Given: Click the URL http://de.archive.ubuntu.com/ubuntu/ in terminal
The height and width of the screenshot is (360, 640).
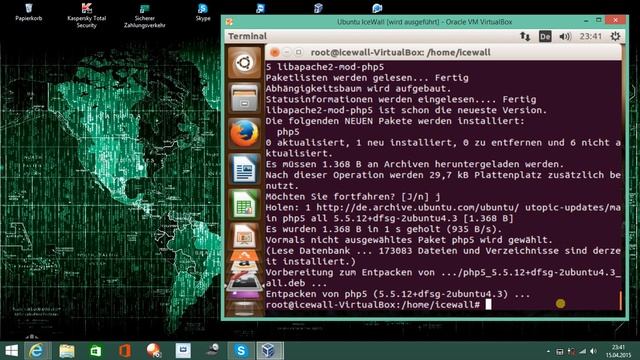Looking at the screenshot, I should [x=418, y=207].
